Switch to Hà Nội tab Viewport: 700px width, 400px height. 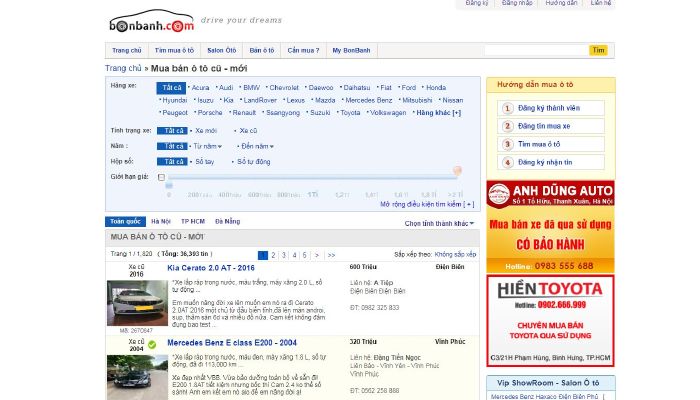point(161,221)
